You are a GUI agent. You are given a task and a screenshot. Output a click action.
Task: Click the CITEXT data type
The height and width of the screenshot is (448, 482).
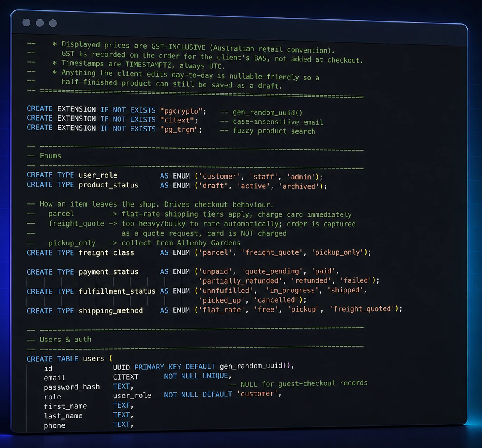[x=126, y=377]
